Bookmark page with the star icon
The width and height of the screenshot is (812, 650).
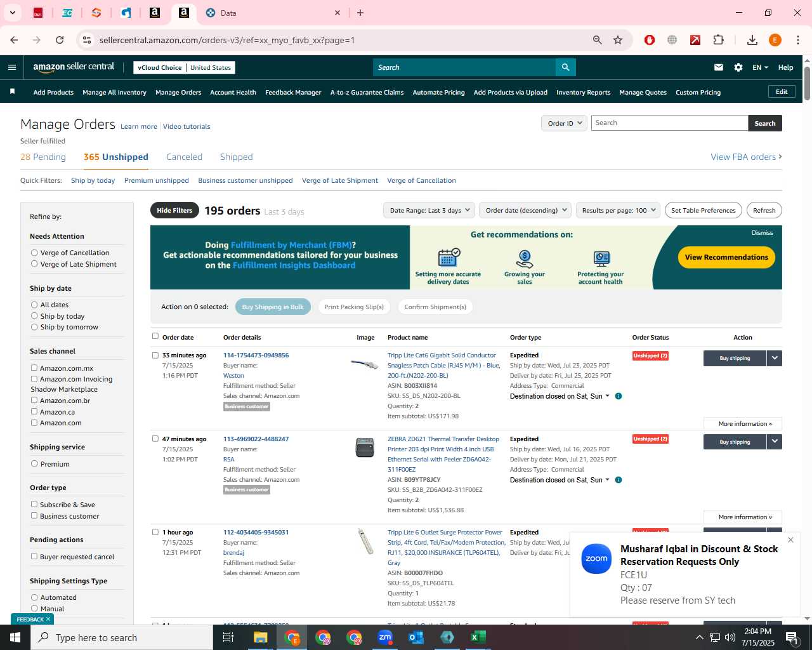pos(618,40)
